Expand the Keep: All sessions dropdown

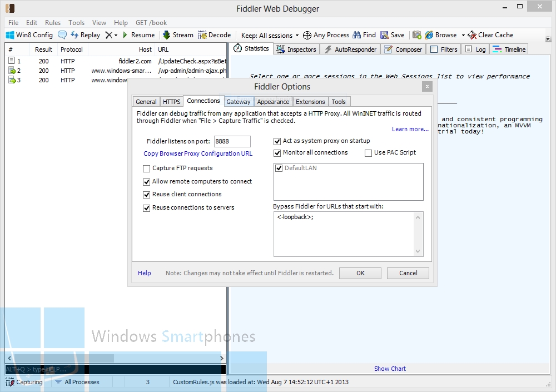[297, 36]
